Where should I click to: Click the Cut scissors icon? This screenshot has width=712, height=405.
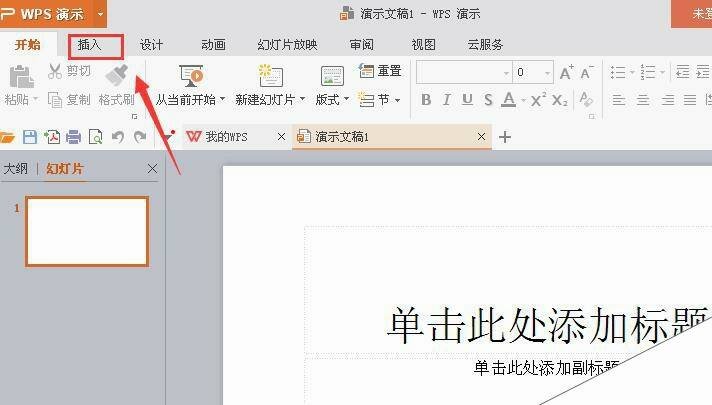[x=55, y=71]
